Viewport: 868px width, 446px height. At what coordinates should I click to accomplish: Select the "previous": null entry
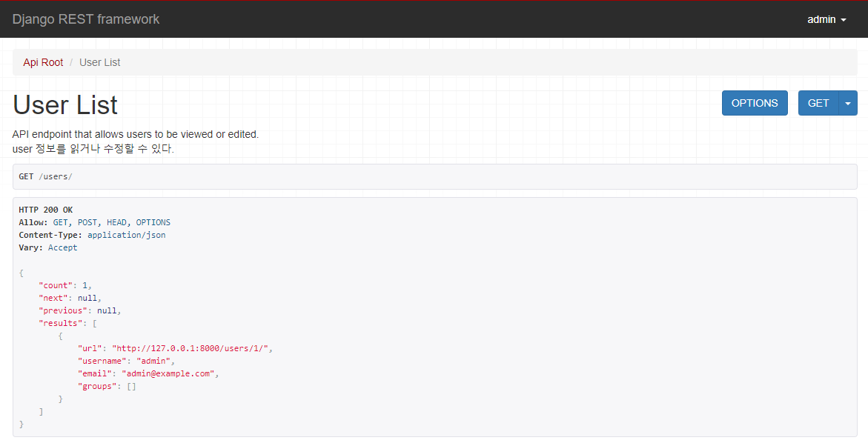point(80,311)
